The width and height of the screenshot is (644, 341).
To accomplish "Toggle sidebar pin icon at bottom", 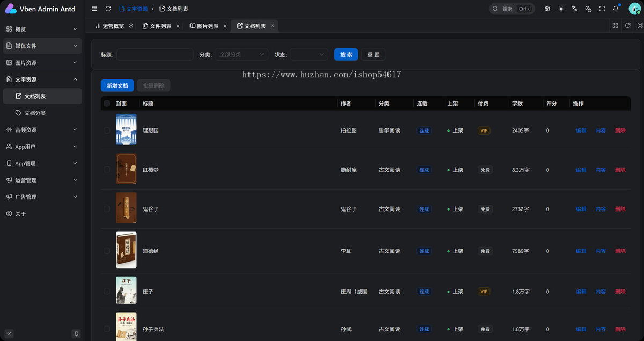I will pyautogui.click(x=76, y=333).
